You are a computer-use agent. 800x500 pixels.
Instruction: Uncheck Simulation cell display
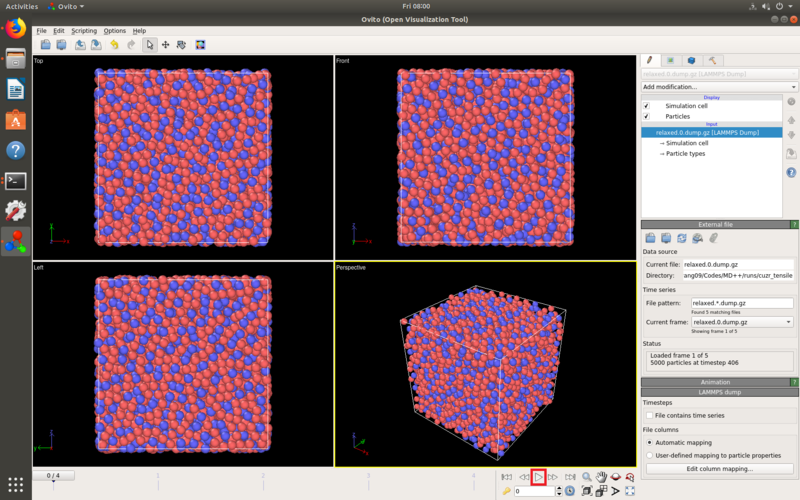click(646, 106)
